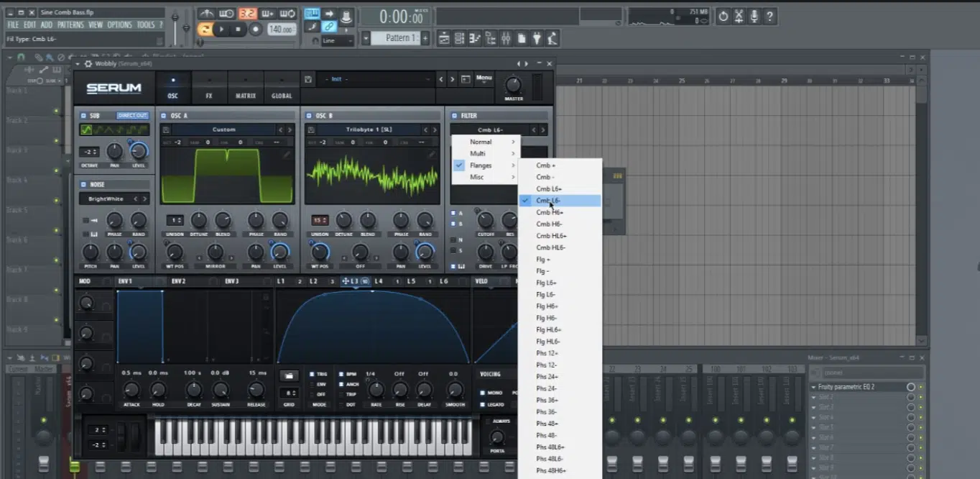Toggle the FILTER enable switch
Screen dimensions: 980x479
pos(454,116)
